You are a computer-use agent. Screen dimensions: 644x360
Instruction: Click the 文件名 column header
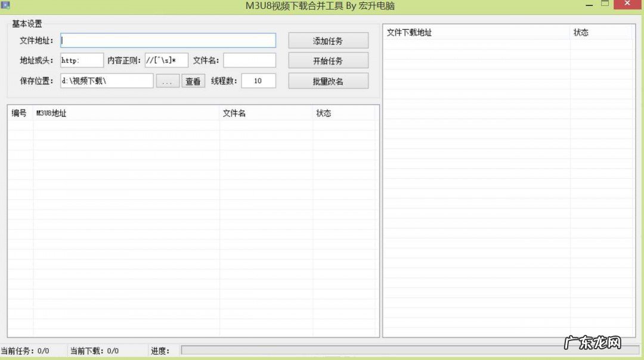[x=234, y=113]
